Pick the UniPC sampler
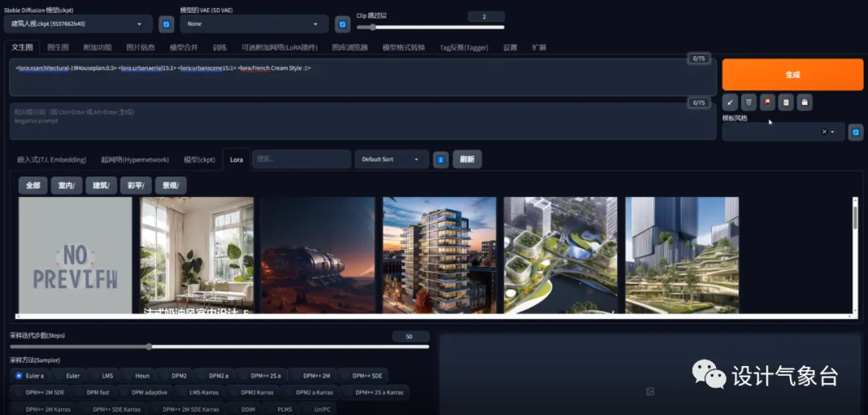The height and width of the screenshot is (415, 868). (317, 409)
